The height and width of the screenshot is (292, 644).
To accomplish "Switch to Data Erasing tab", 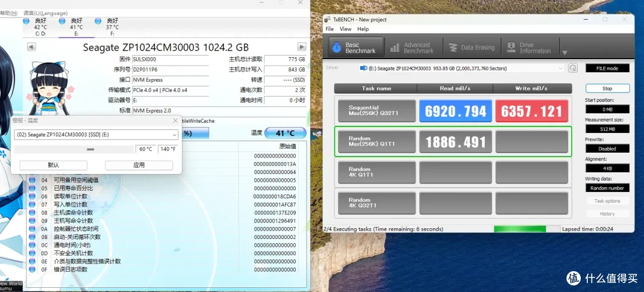I will click(472, 48).
